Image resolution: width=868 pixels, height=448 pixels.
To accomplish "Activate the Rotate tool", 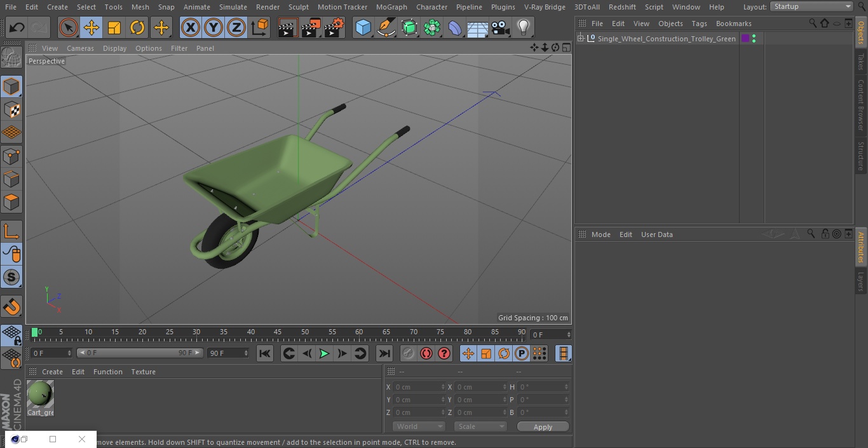I will 137,27.
